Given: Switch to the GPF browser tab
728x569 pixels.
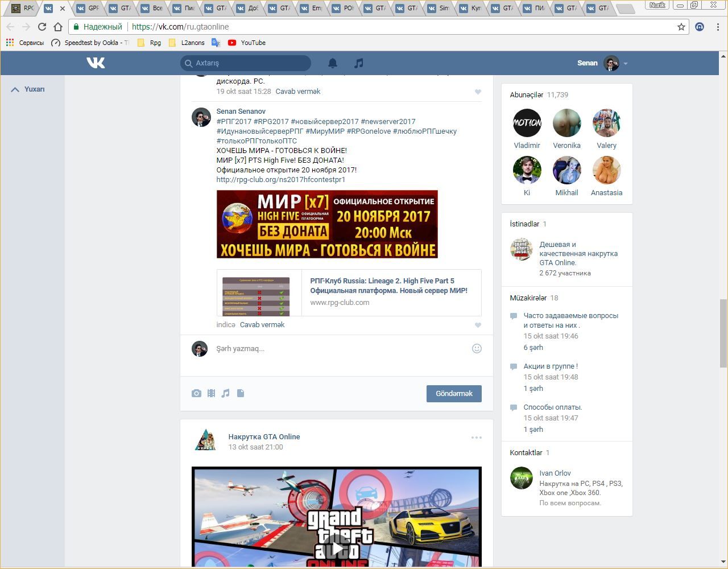Looking at the screenshot, I should pos(88,8).
